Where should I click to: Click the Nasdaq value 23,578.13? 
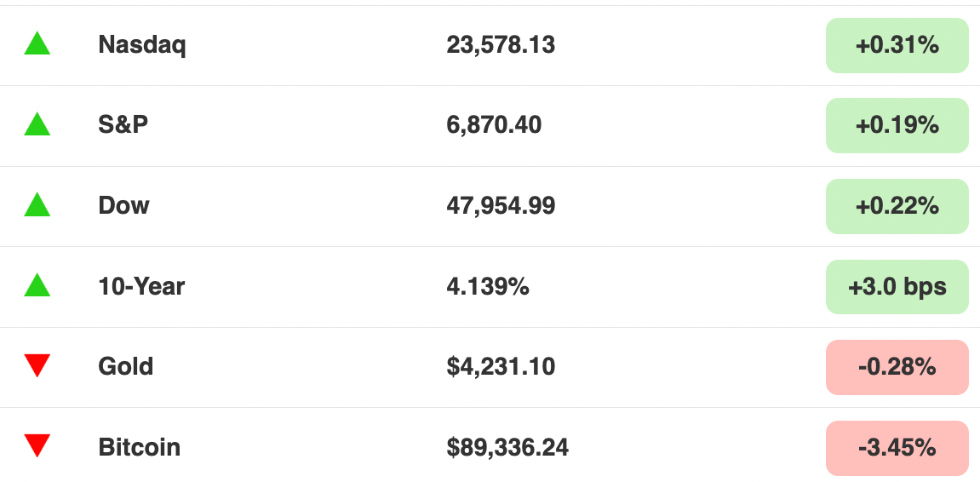coord(501,45)
